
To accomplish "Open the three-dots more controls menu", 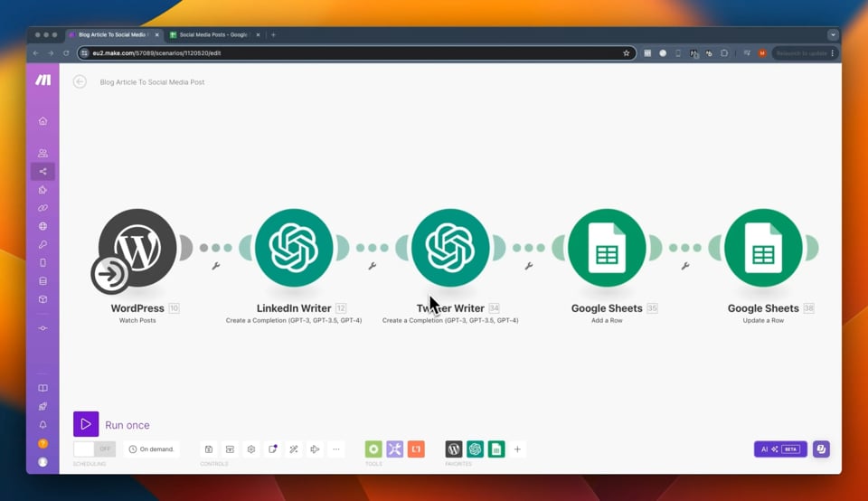I will (x=336, y=449).
